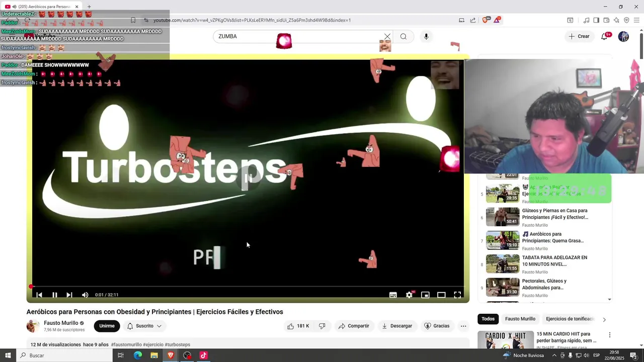Image resolution: width=644 pixels, height=362 pixels.
Task: Click the #faustomurillo hashtag
Action: click(x=126, y=344)
